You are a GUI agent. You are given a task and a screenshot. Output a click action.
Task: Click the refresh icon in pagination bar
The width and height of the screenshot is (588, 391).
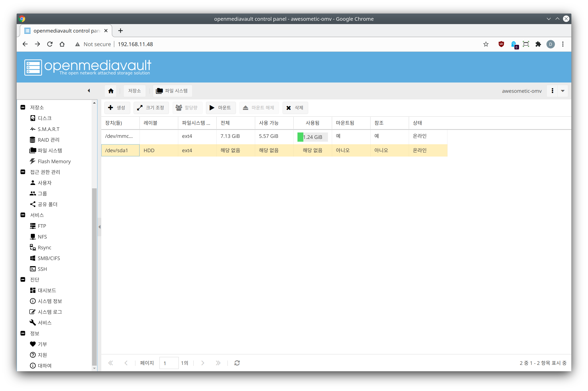coord(237,363)
